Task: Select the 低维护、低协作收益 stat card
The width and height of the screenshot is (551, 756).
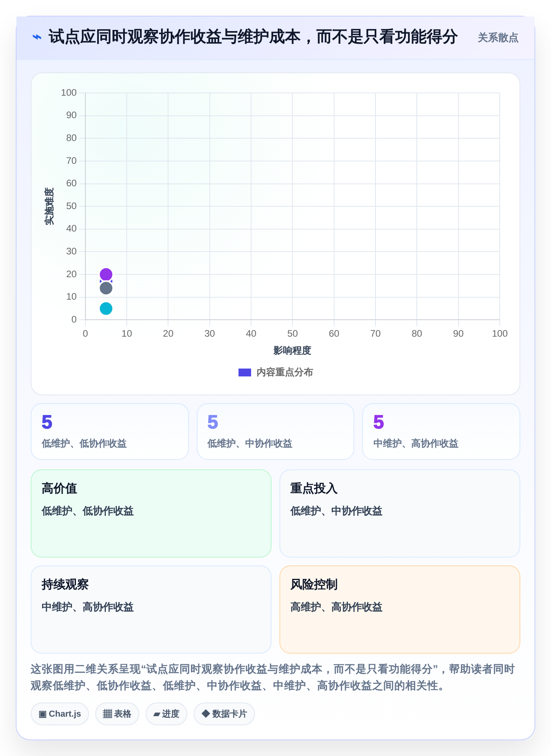Action: (x=110, y=432)
